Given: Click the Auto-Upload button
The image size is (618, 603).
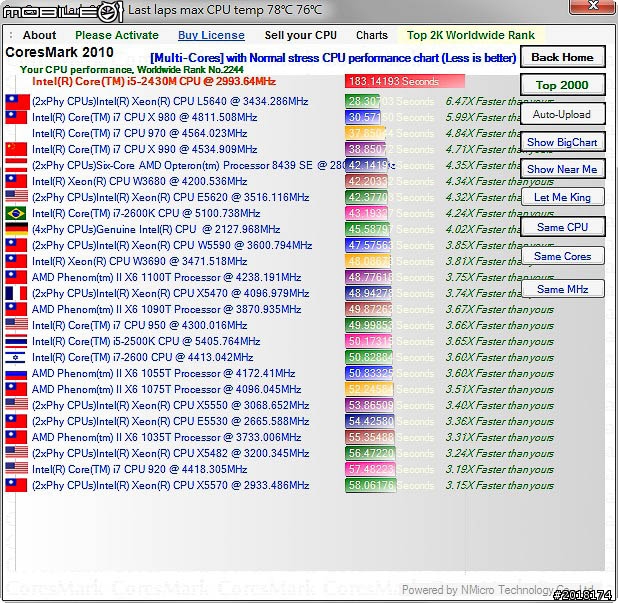Looking at the screenshot, I should tap(562, 114).
